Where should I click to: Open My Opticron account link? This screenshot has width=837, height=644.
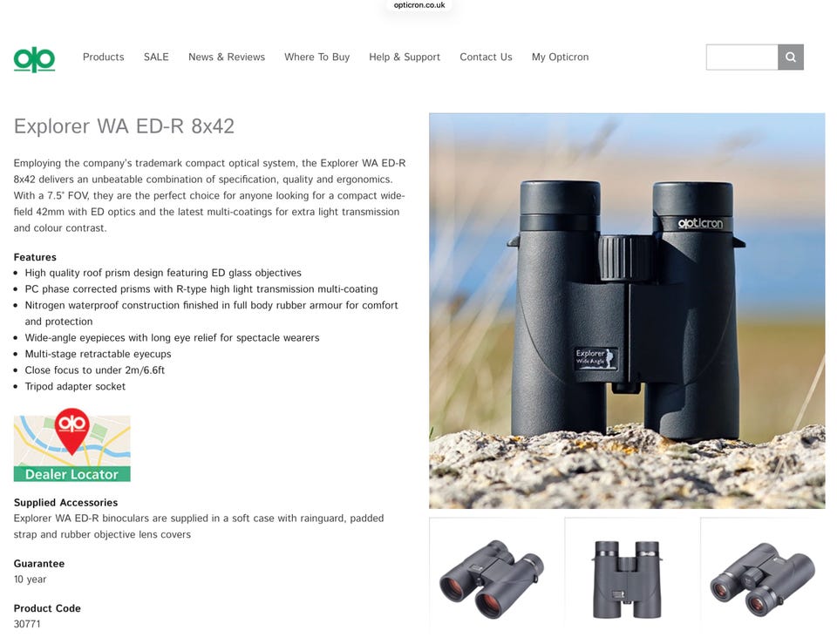[x=560, y=58]
